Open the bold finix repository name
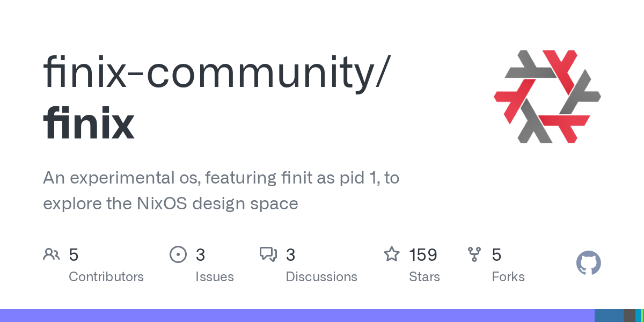 (89, 123)
